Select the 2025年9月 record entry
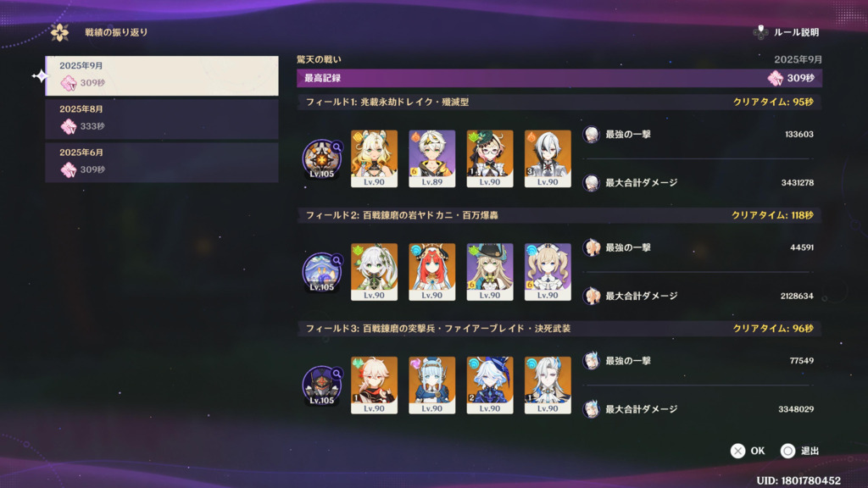 coord(162,75)
